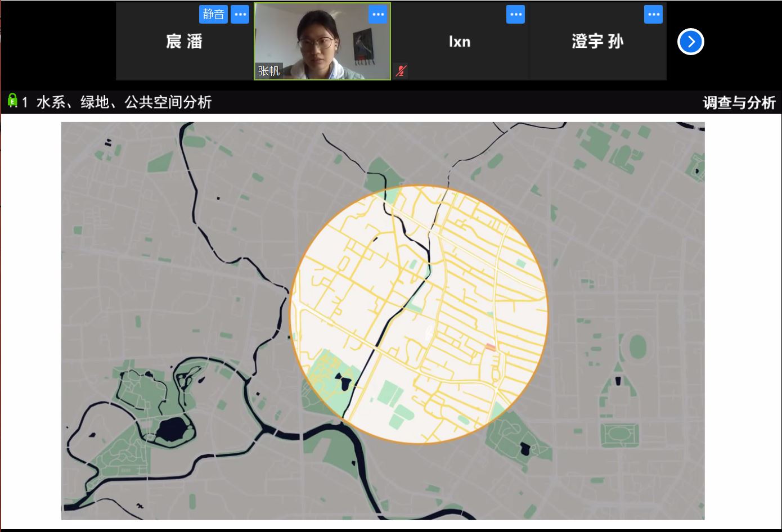Open more options on 张帆's video tile
782x532 pixels.
pos(378,15)
